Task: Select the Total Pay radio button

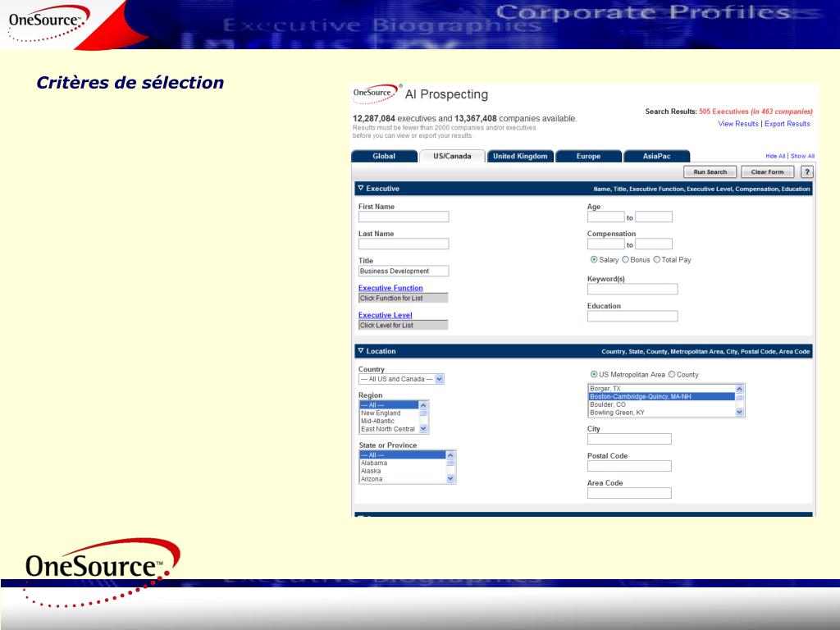Action: pyautogui.click(x=657, y=260)
